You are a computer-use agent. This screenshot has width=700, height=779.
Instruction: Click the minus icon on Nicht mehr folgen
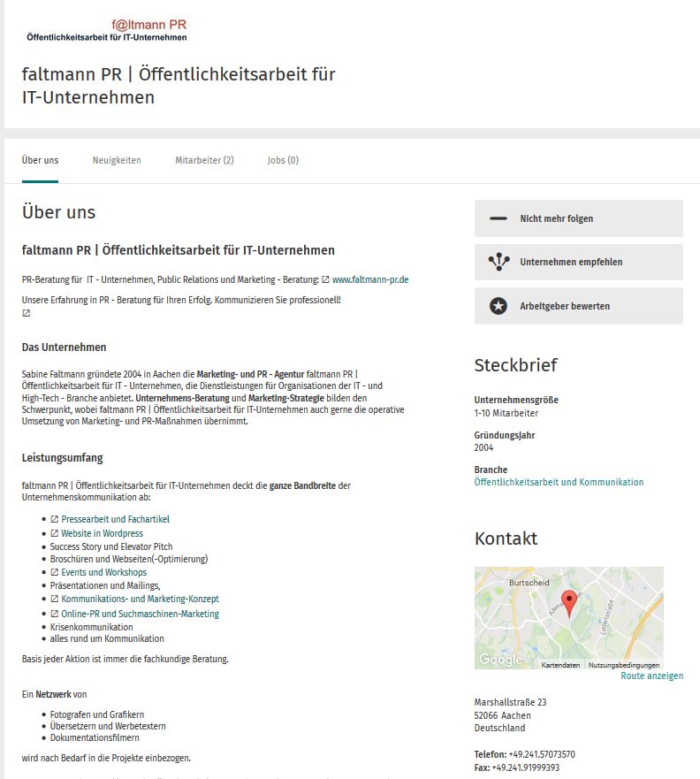(x=498, y=218)
